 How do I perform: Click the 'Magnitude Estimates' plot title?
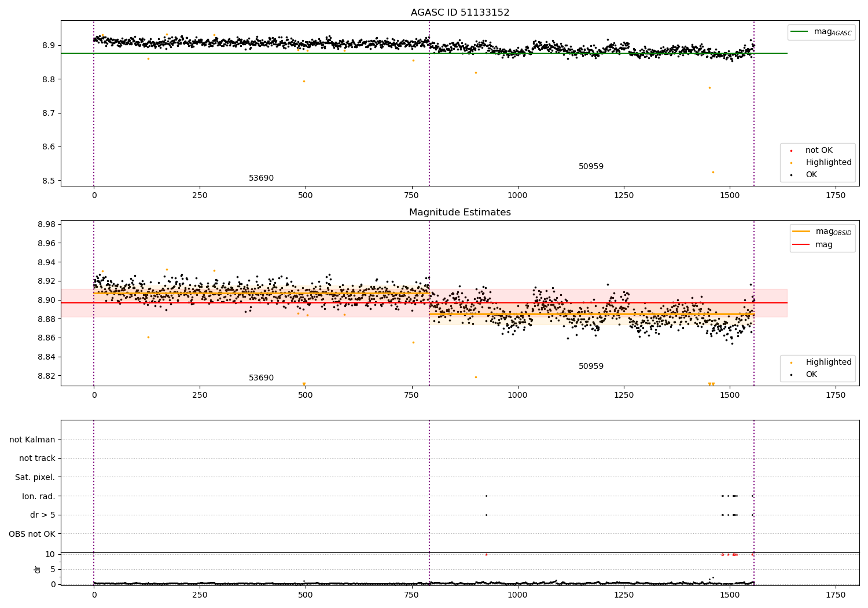(x=460, y=213)
